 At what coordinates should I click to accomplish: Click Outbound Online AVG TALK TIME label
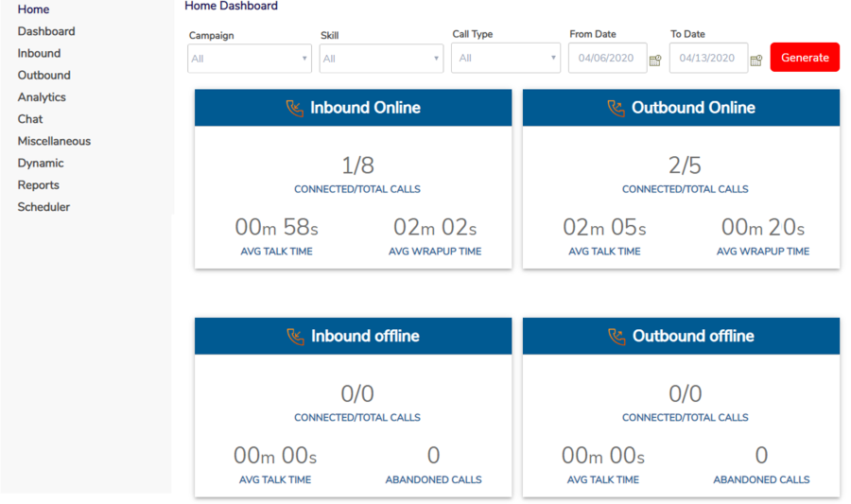tap(604, 252)
